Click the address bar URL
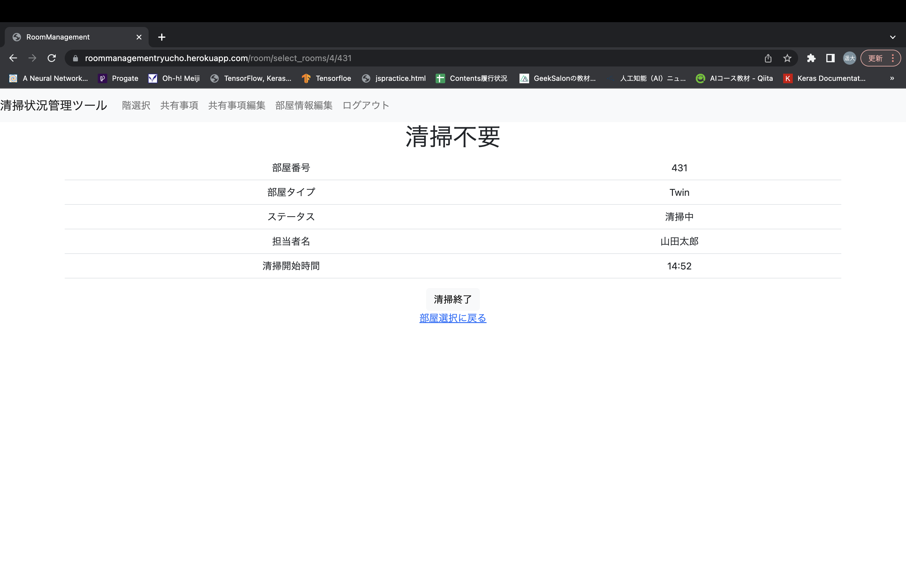 pyautogui.click(x=218, y=58)
